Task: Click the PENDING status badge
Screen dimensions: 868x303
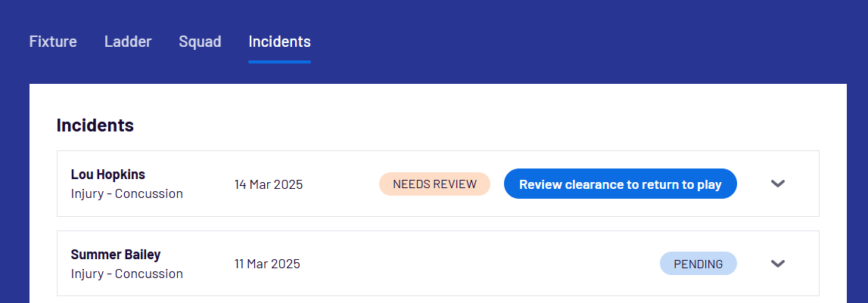Action: 698,264
